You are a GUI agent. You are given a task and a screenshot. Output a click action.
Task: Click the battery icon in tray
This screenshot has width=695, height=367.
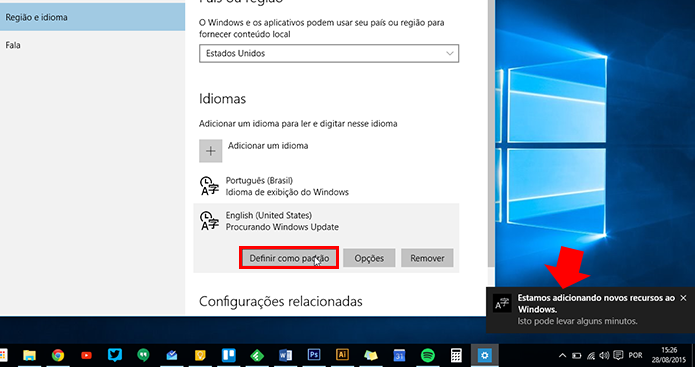(x=576, y=355)
